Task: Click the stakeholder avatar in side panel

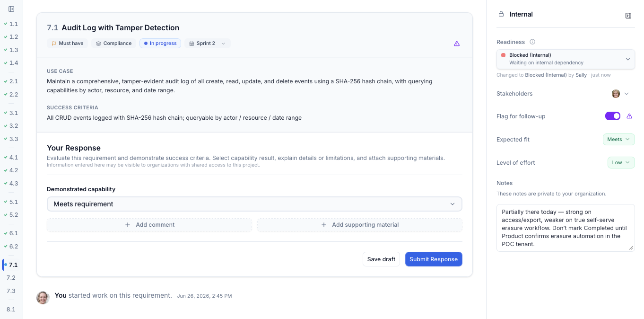Action: point(616,94)
